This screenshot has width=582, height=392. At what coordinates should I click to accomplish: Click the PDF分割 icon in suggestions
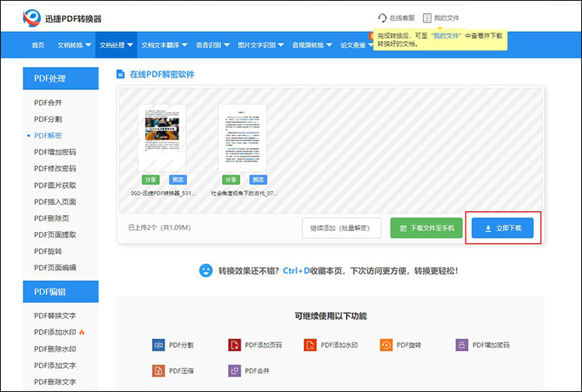[158, 345]
